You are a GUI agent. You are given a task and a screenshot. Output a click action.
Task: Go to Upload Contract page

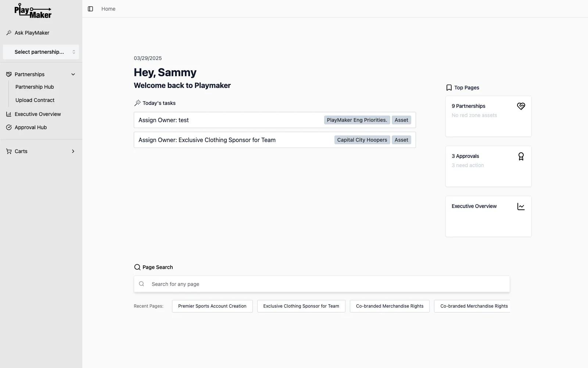(x=35, y=100)
